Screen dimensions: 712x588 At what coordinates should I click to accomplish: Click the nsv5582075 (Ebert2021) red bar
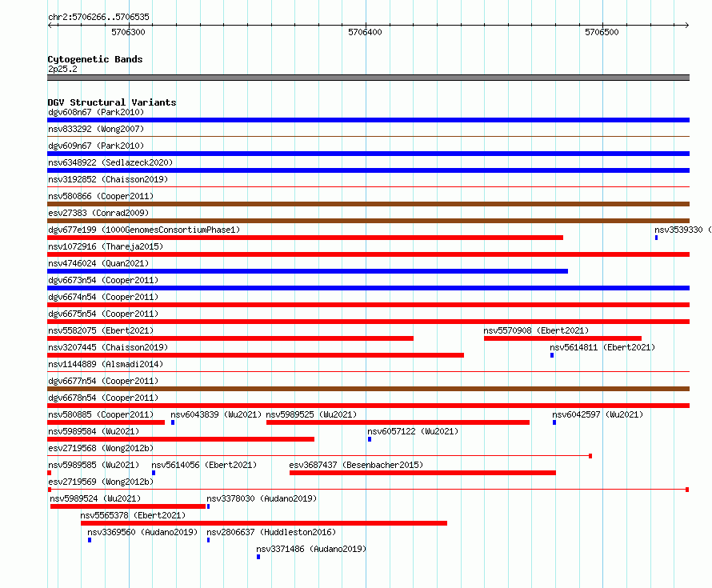pos(230,338)
